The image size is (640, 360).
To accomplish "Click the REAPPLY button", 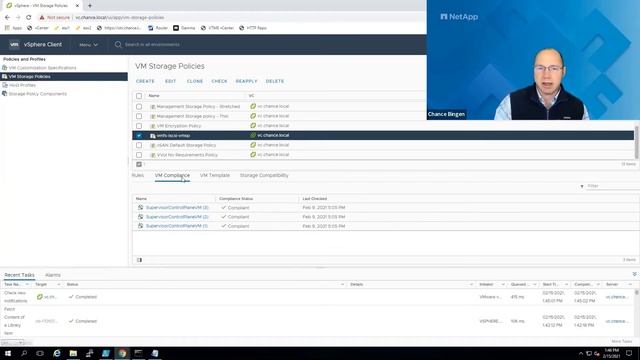I will pos(247,81).
